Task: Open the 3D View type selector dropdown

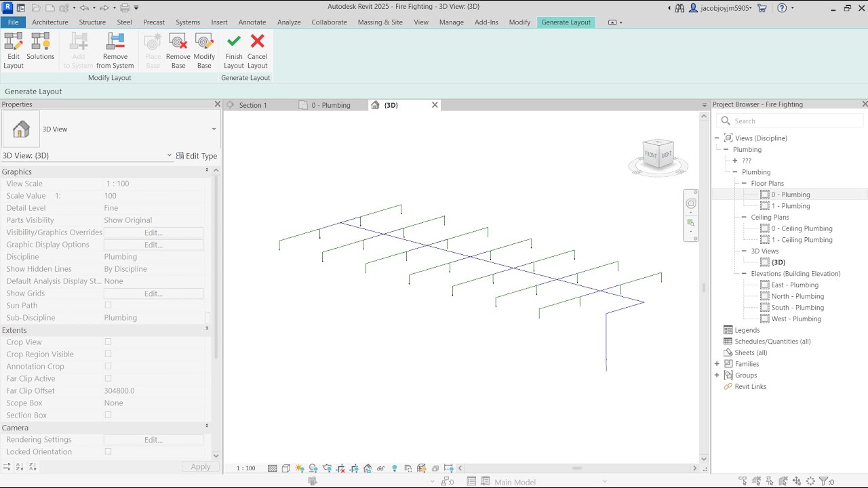Action: coord(214,129)
